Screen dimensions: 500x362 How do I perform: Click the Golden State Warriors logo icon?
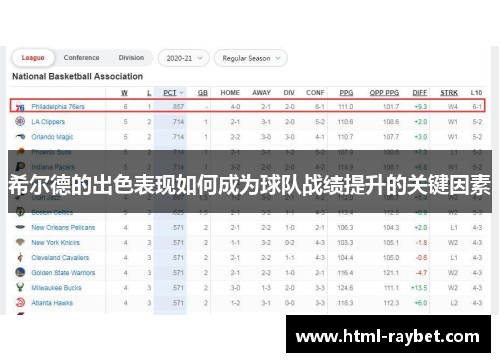pos(20,272)
